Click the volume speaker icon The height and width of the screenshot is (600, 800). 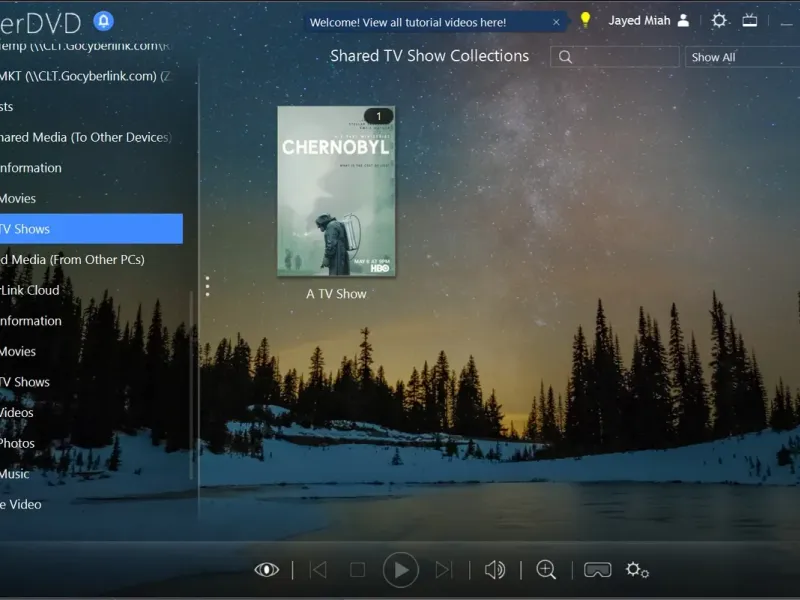pos(494,569)
